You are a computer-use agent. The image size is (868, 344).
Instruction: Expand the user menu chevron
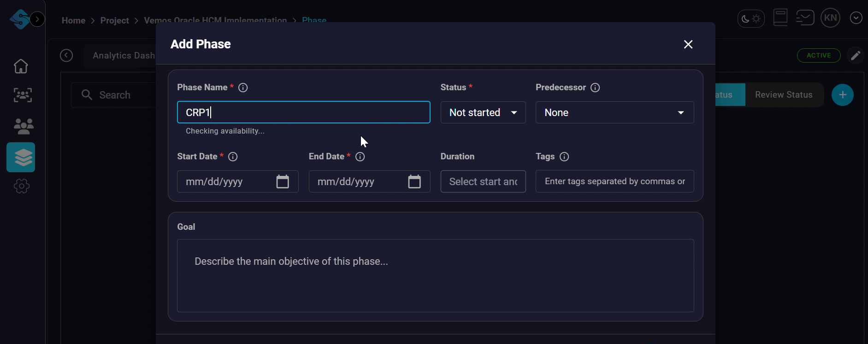pyautogui.click(x=856, y=18)
